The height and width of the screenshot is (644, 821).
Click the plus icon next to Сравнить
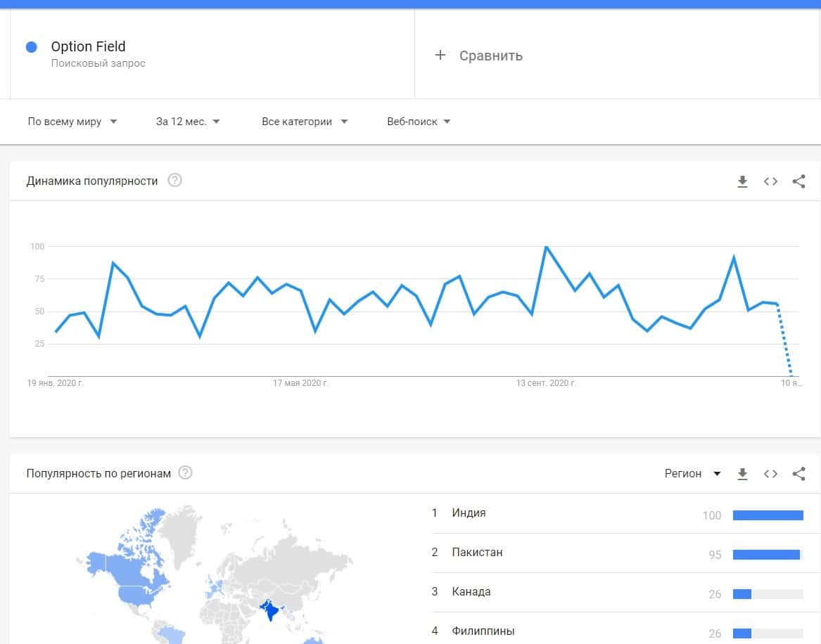click(440, 55)
